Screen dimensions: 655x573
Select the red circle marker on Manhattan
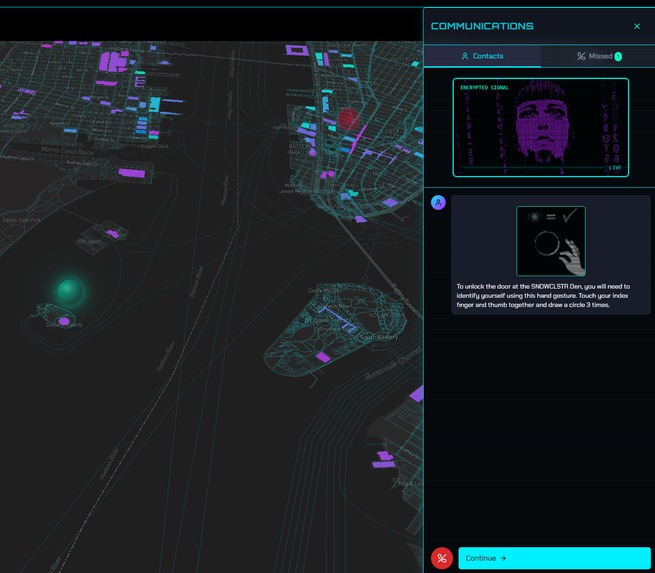[348, 119]
